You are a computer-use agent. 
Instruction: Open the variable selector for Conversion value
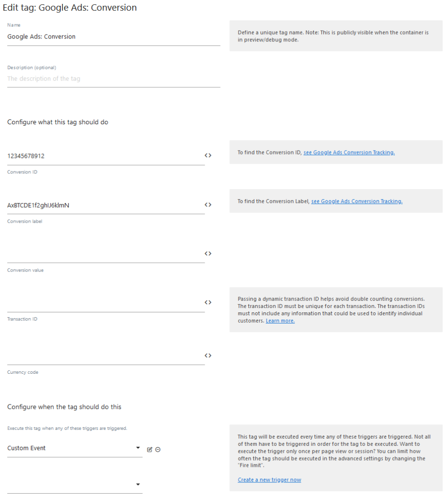(x=208, y=253)
